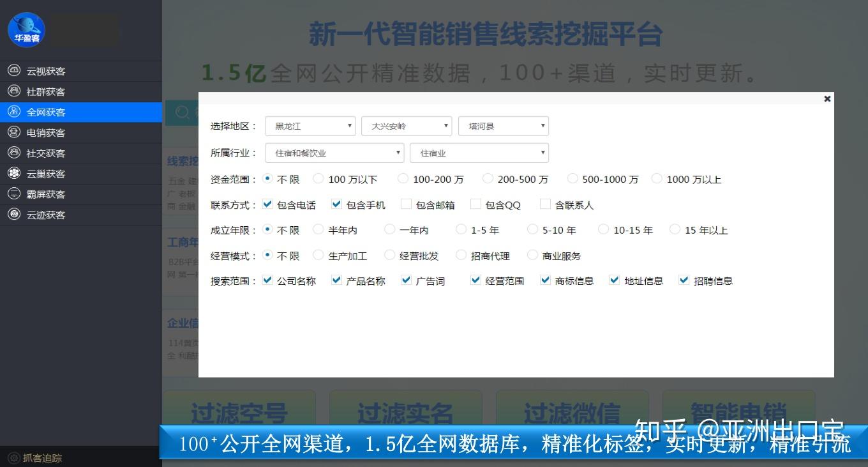Select 资金范围 不限 radio button

coord(267,178)
